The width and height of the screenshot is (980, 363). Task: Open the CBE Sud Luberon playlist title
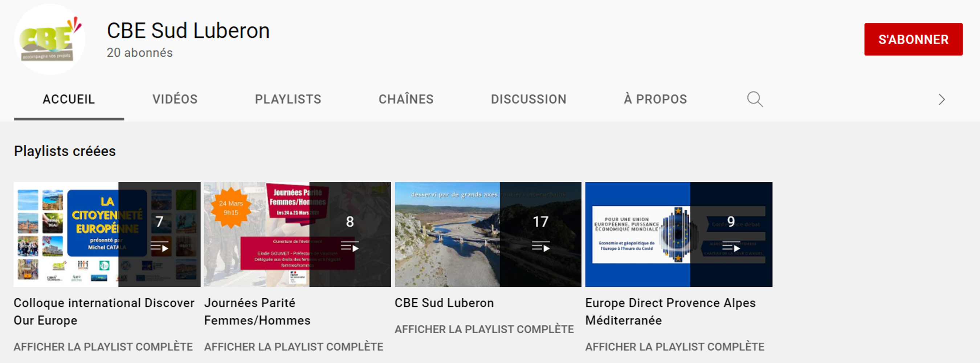click(x=444, y=303)
